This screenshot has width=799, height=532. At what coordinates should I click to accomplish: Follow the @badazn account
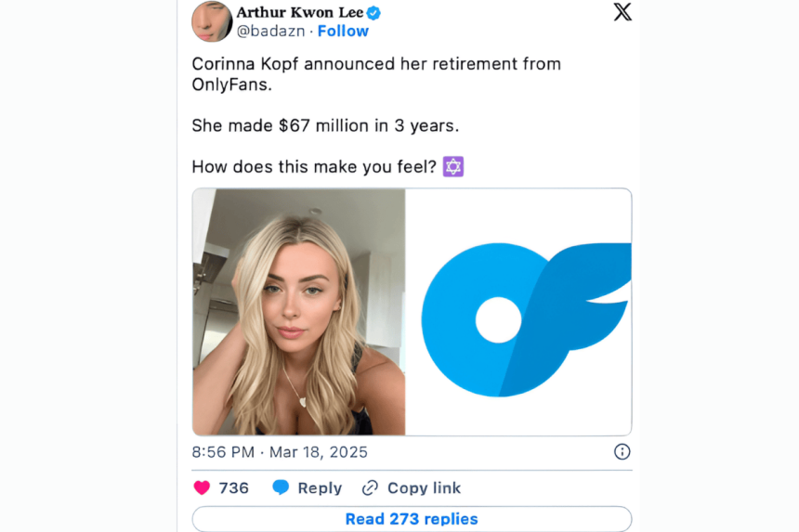pyautogui.click(x=343, y=32)
